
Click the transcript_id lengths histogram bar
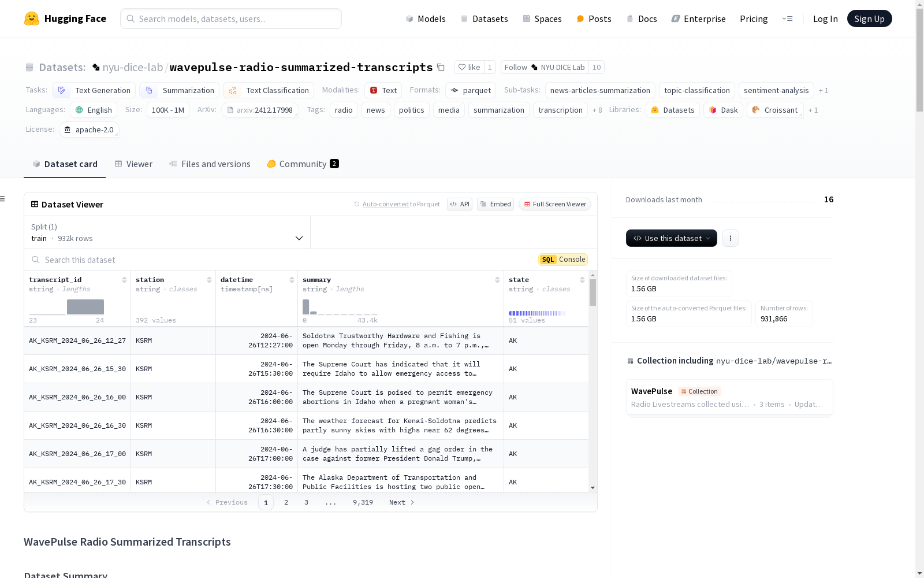coord(85,307)
